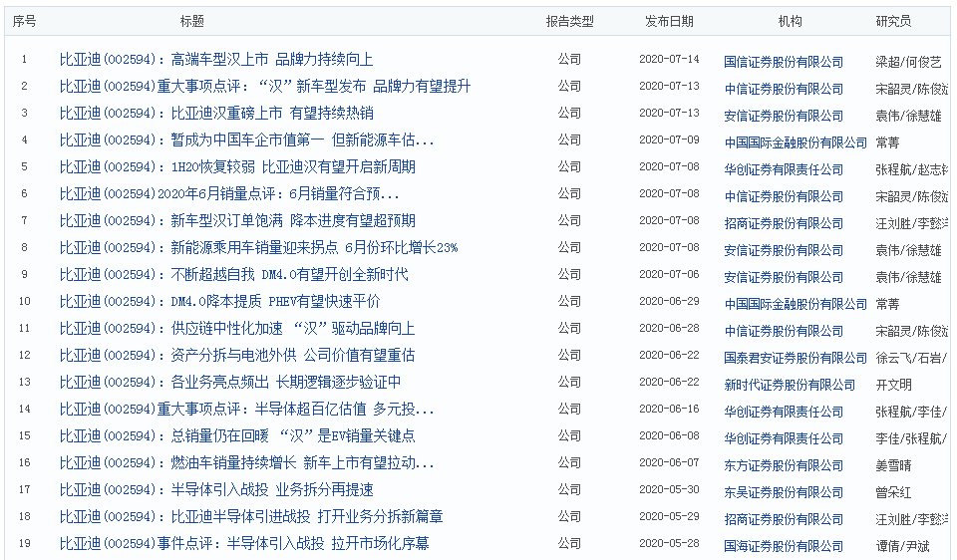Click 安信证券股份有限公司 in row 8
This screenshot has width=957, height=560.
pos(784,249)
